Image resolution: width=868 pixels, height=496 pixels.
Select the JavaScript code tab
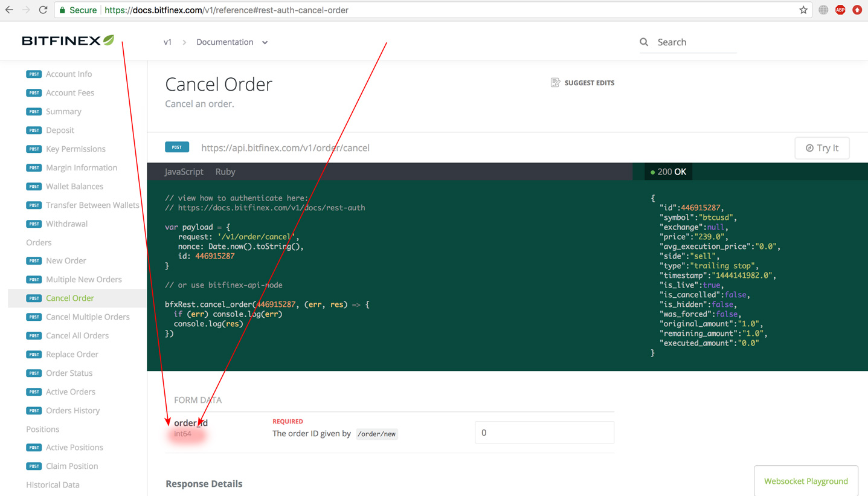[184, 172]
